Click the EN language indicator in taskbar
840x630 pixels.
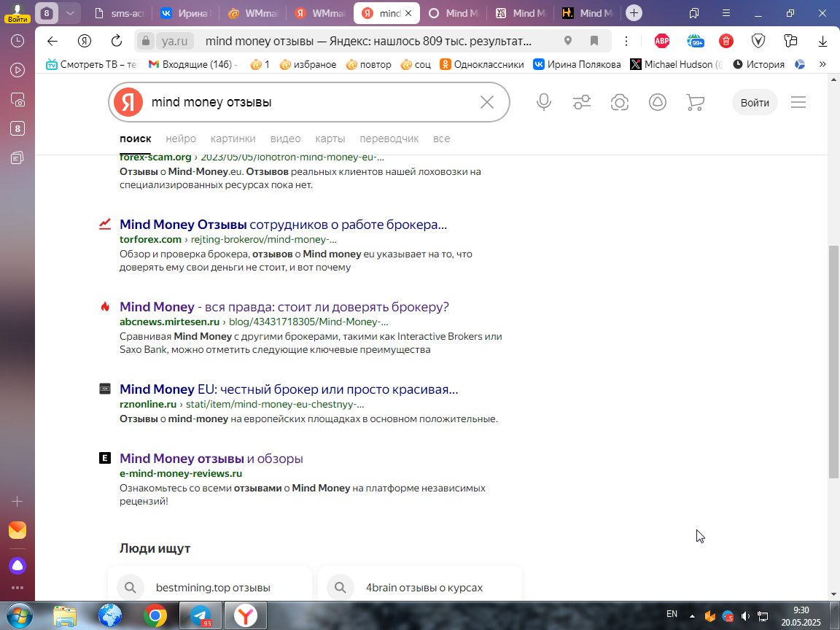(672, 614)
